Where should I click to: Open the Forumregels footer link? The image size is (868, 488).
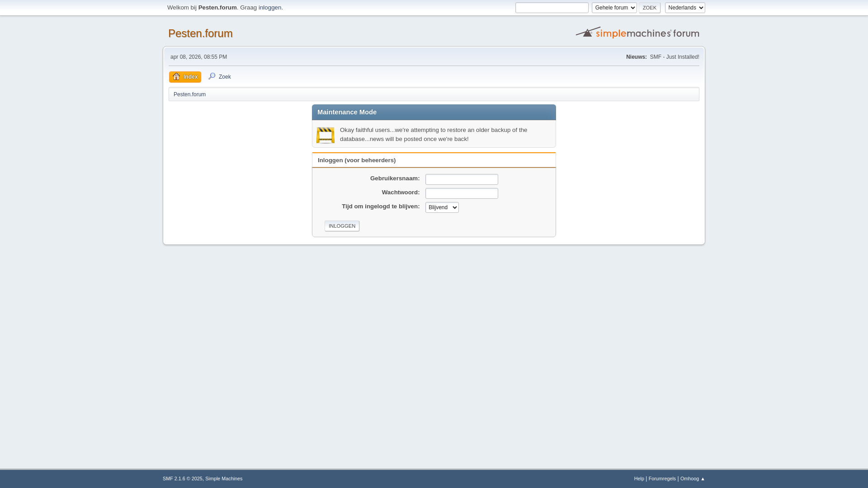point(662,479)
